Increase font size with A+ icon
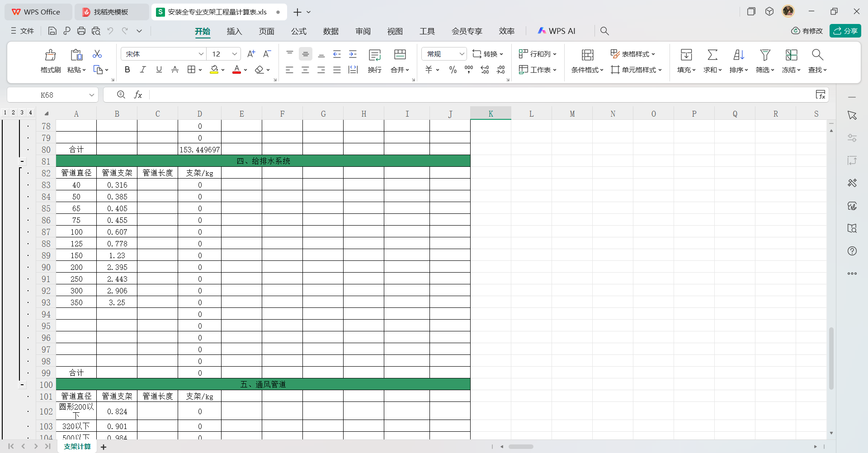Screen dimensions: 868x453 (x=251, y=54)
